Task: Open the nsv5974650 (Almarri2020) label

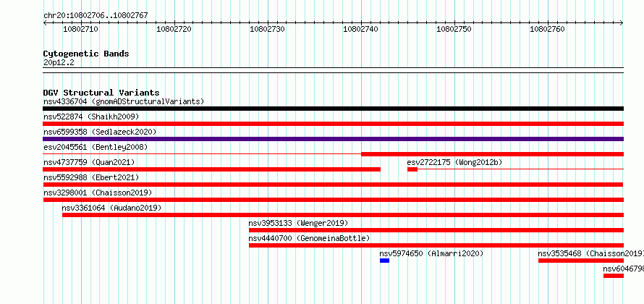Action: point(431,253)
